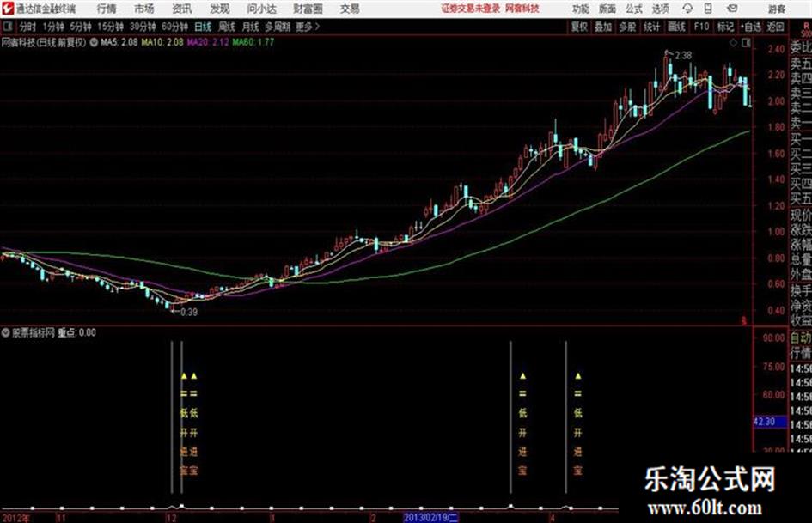This screenshot has width=812, height=523.
Task: Open the 财富圈 menu
Action: click(308, 9)
